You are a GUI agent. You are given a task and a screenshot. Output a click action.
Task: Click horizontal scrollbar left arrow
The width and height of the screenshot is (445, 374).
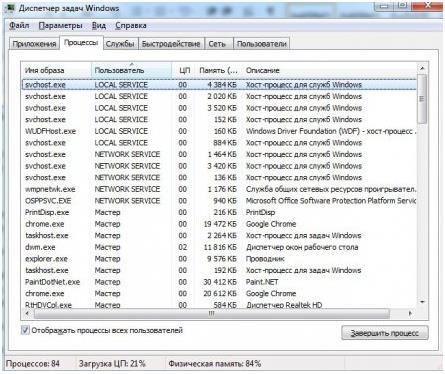pyautogui.click(x=27, y=313)
